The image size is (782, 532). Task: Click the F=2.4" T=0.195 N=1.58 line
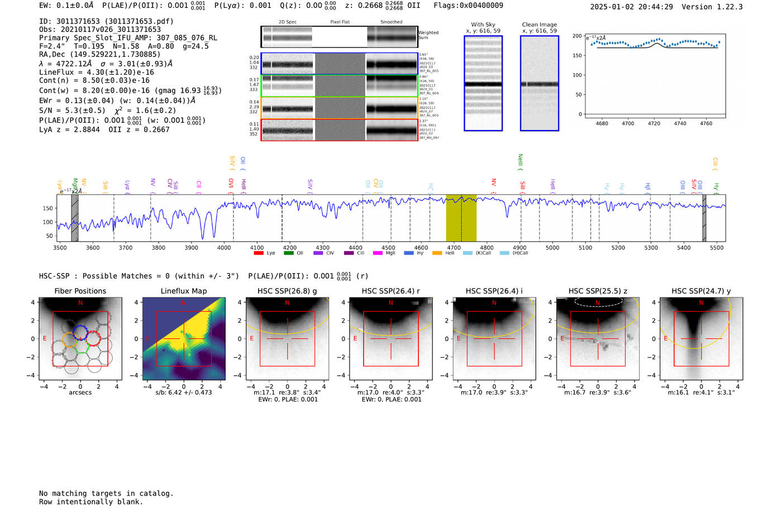click(x=124, y=46)
